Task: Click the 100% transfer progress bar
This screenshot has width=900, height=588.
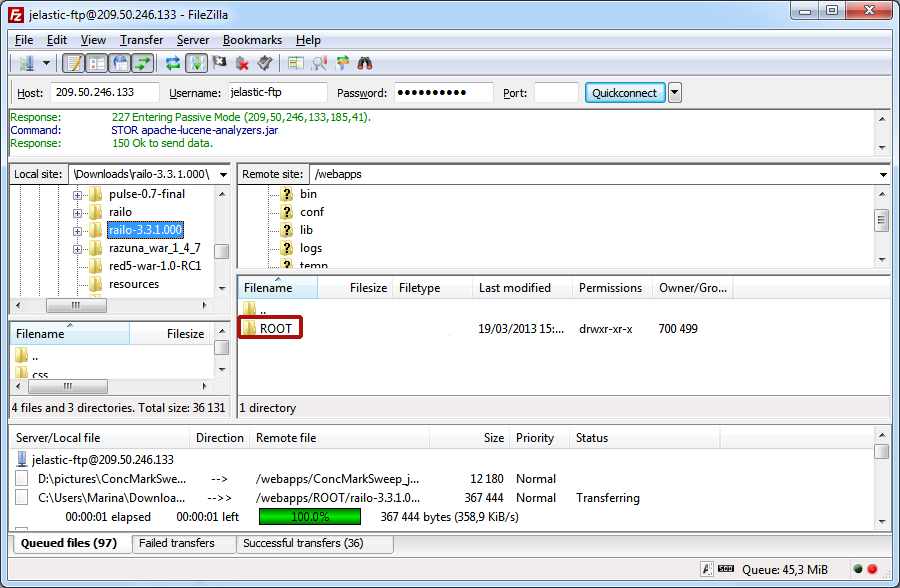Action: [x=310, y=517]
